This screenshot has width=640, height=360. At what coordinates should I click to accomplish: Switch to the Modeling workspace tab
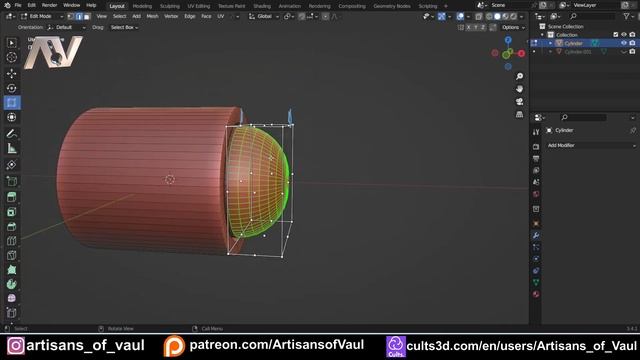click(142, 6)
